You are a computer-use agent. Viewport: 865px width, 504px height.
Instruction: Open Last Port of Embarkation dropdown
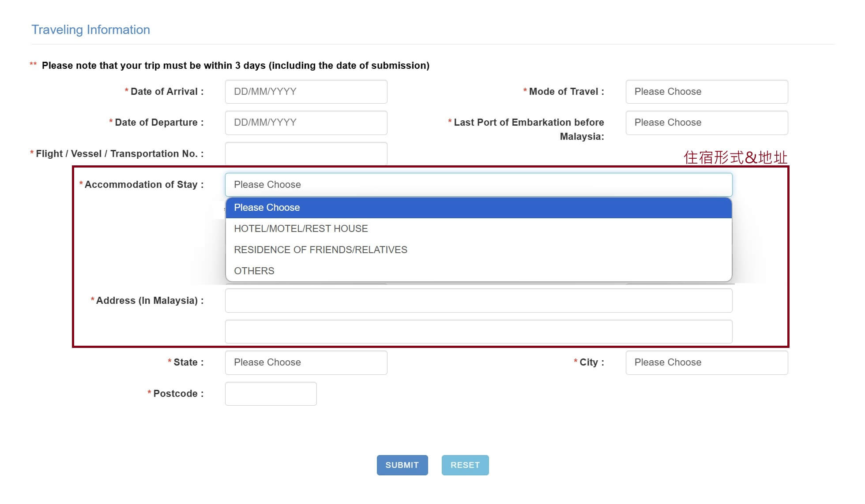click(706, 123)
